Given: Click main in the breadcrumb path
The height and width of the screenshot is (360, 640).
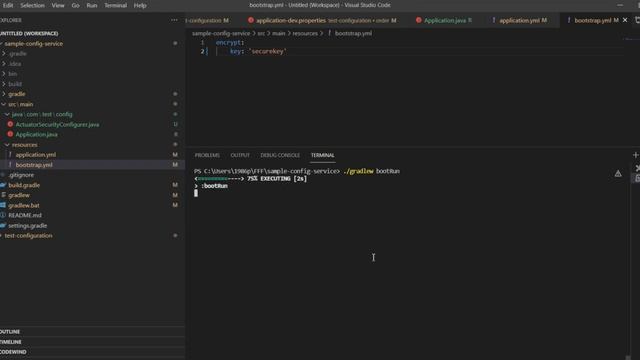Looking at the screenshot, I should point(279,33).
